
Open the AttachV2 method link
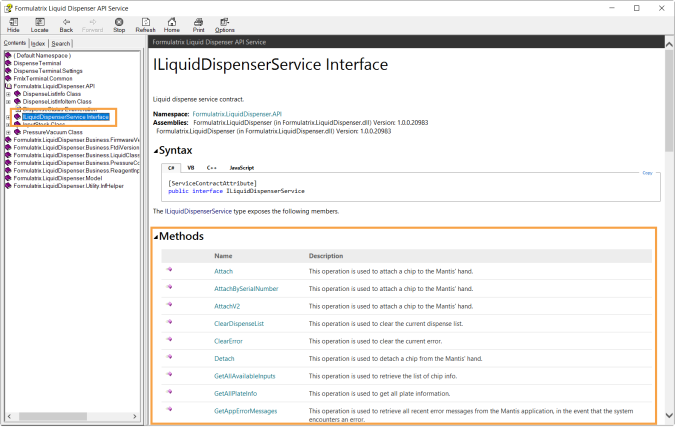pos(227,306)
